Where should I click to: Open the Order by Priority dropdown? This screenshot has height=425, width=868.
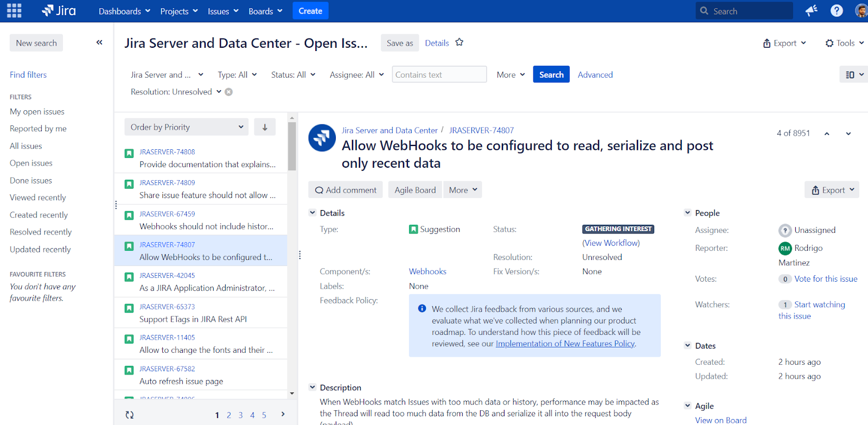coord(186,127)
